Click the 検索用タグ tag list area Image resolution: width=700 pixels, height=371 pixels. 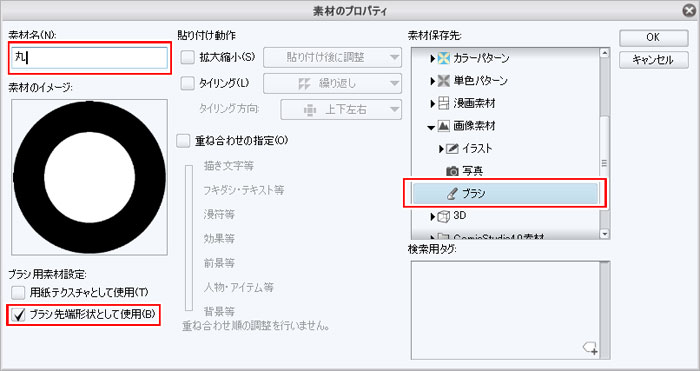(506, 310)
